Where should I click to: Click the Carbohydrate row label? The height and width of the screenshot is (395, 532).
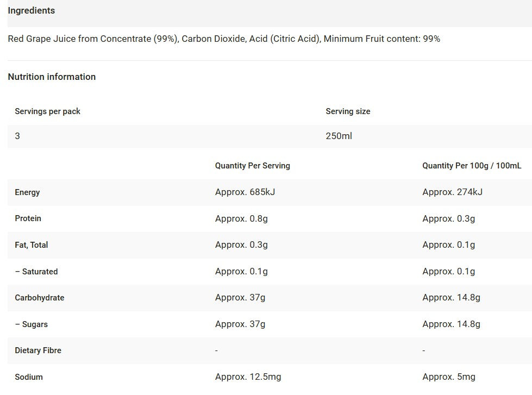click(39, 298)
